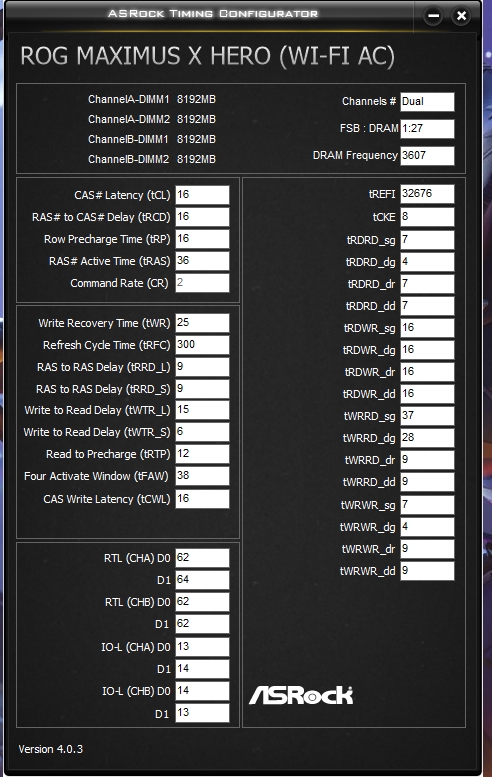
Task: Click the tWRRD_dd field
Action: coord(427,482)
